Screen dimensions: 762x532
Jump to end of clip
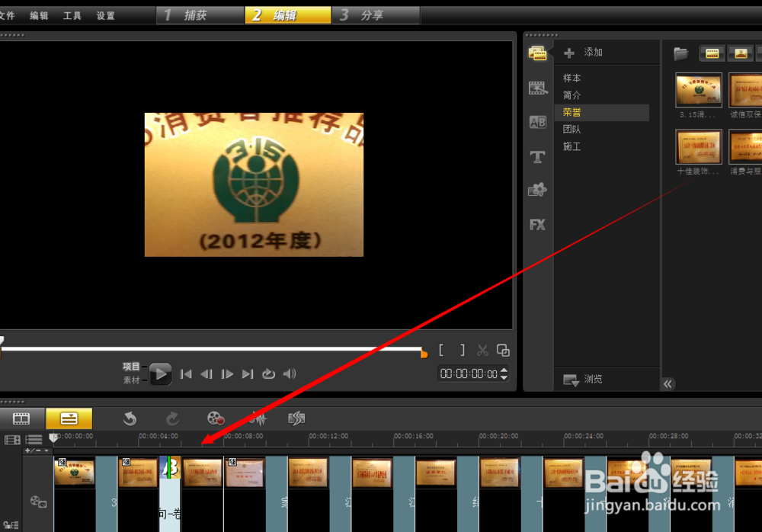[x=248, y=374]
